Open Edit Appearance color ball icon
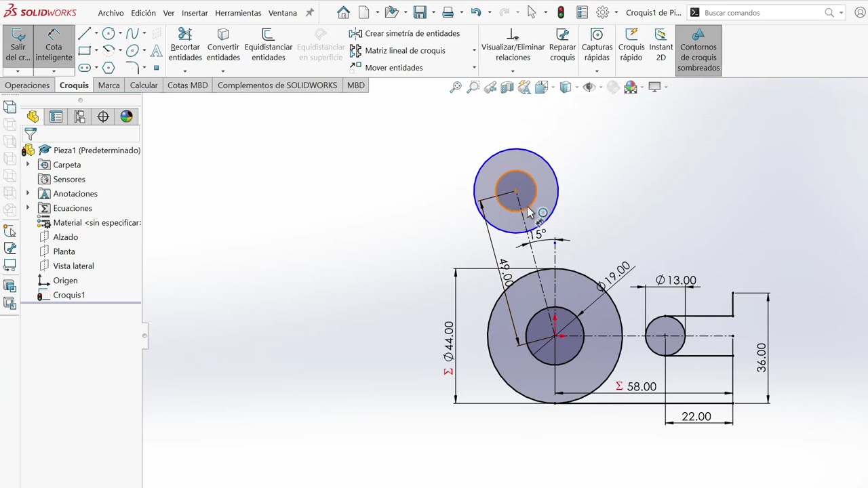Screen dimensions: 868x488 [x=631, y=87]
